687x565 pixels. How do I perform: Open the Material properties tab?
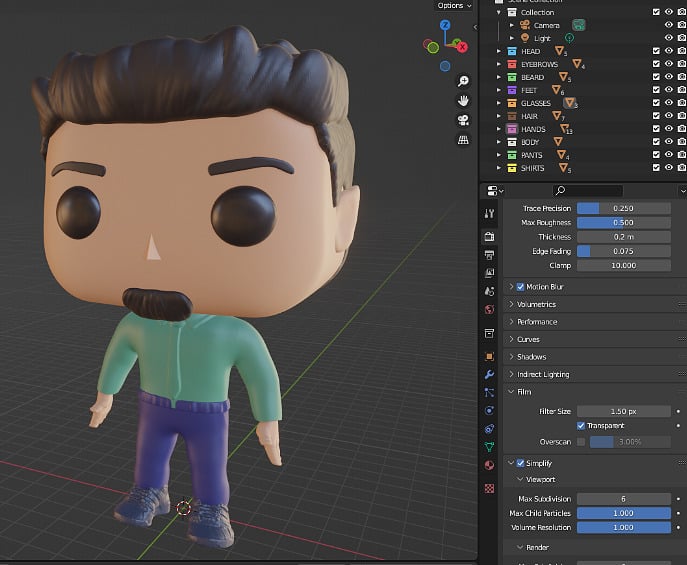[x=489, y=465]
